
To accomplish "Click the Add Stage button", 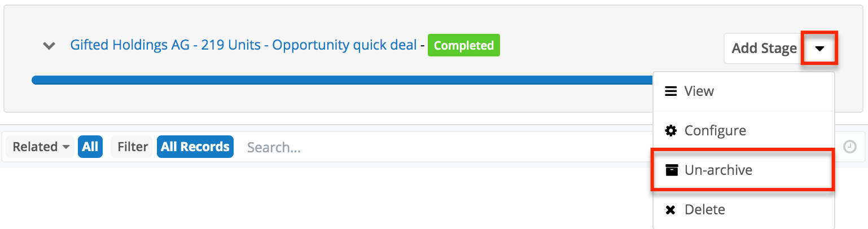I will pyautogui.click(x=763, y=49).
